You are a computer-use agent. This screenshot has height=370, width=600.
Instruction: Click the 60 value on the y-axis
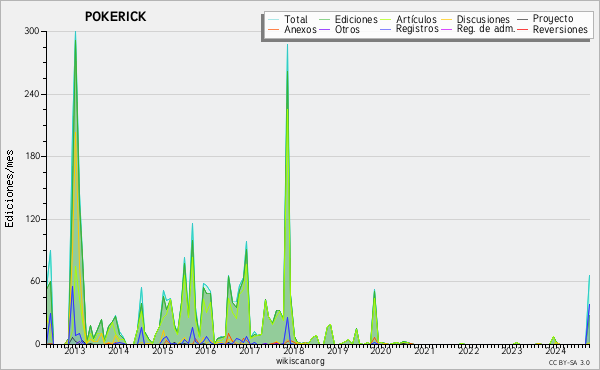point(34,281)
